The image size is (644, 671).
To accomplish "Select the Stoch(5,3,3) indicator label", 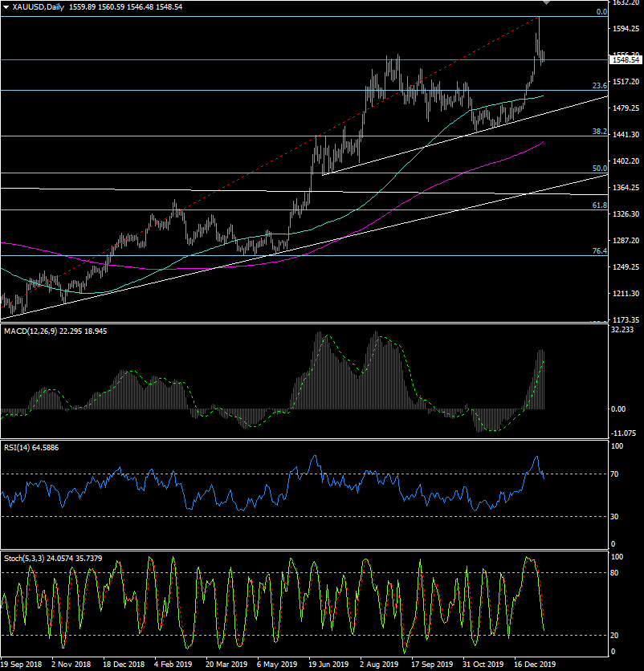I will (24, 557).
